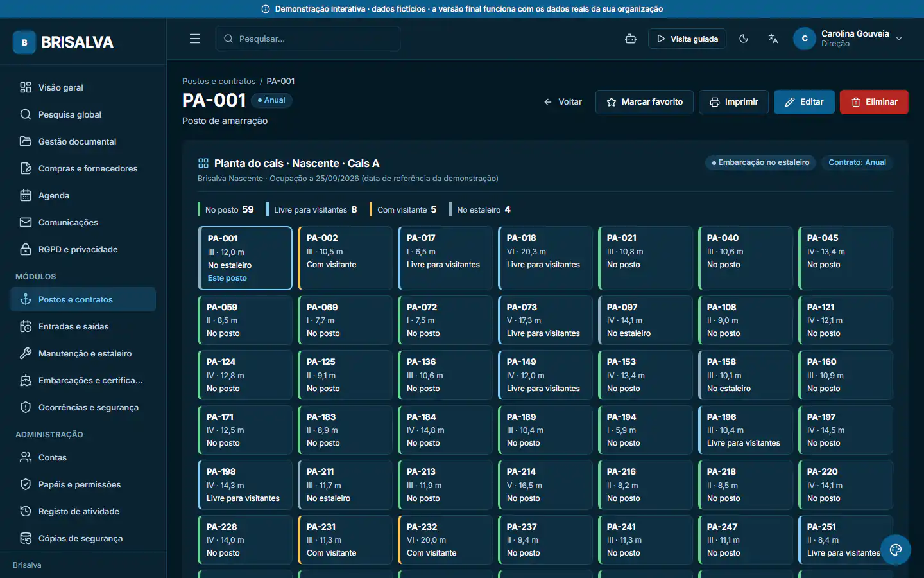Click the Papéis e permissões shield icon
This screenshot has height=578, width=924.
(26, 484)
